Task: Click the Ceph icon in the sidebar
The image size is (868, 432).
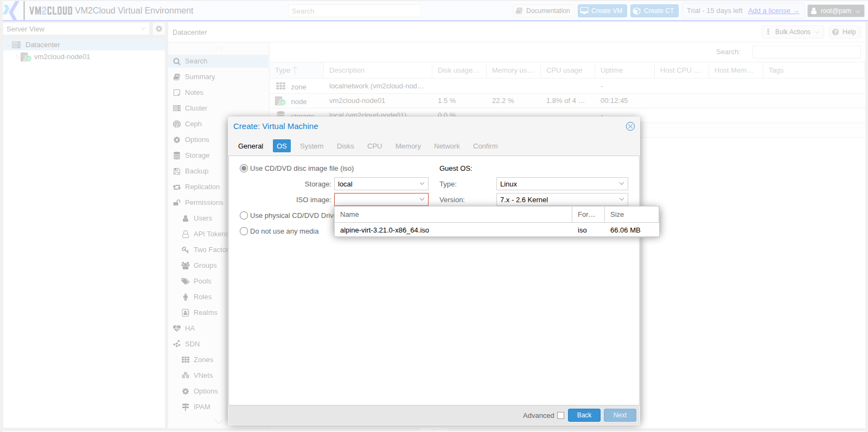Action: [177, 124]
